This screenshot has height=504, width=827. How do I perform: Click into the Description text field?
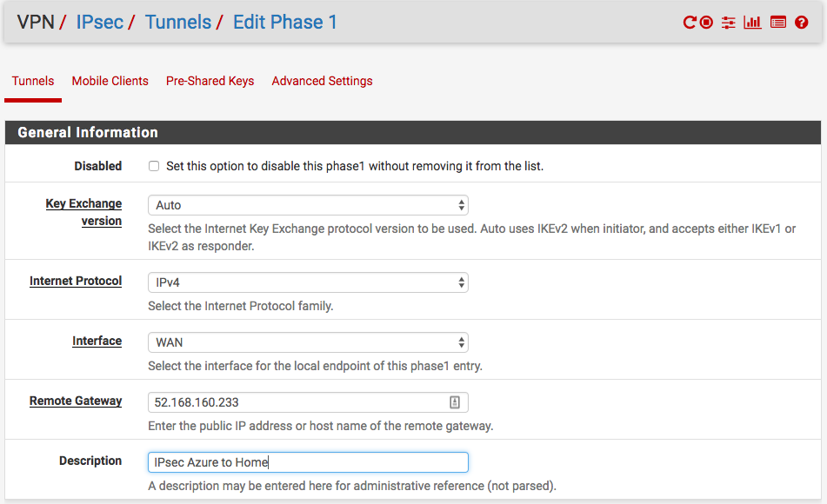click(x=308, y=462)
